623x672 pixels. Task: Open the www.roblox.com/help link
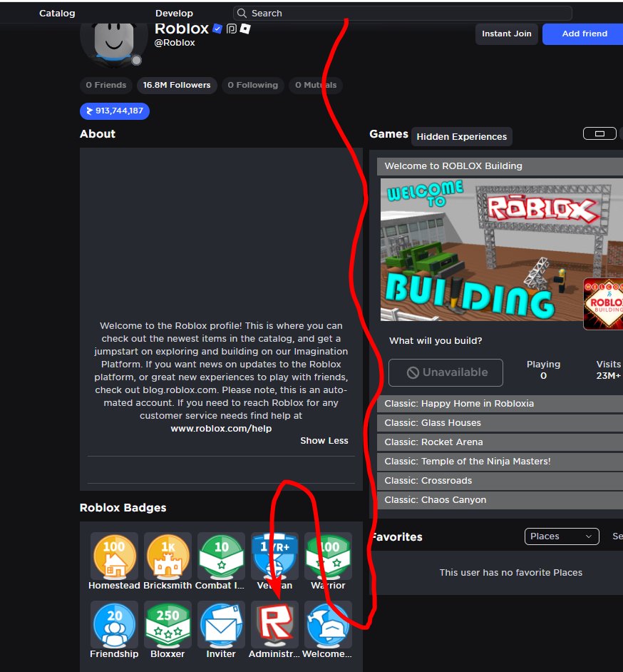tap(221, 429)
